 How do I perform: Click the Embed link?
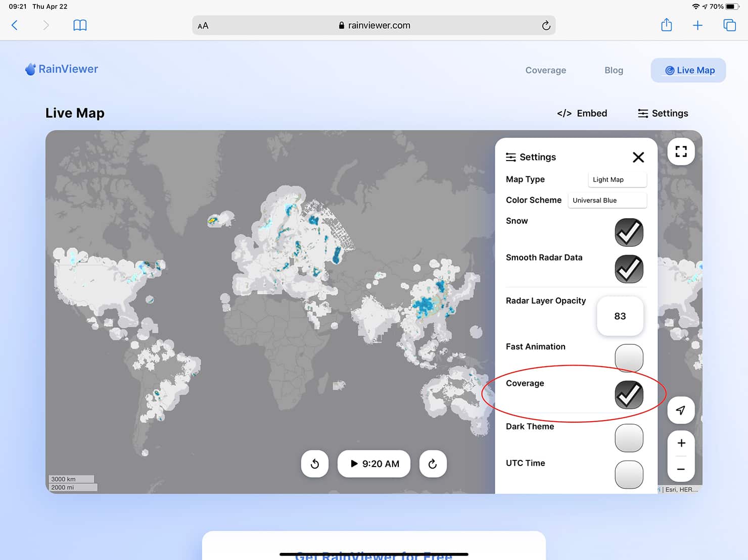pos(582,113)
